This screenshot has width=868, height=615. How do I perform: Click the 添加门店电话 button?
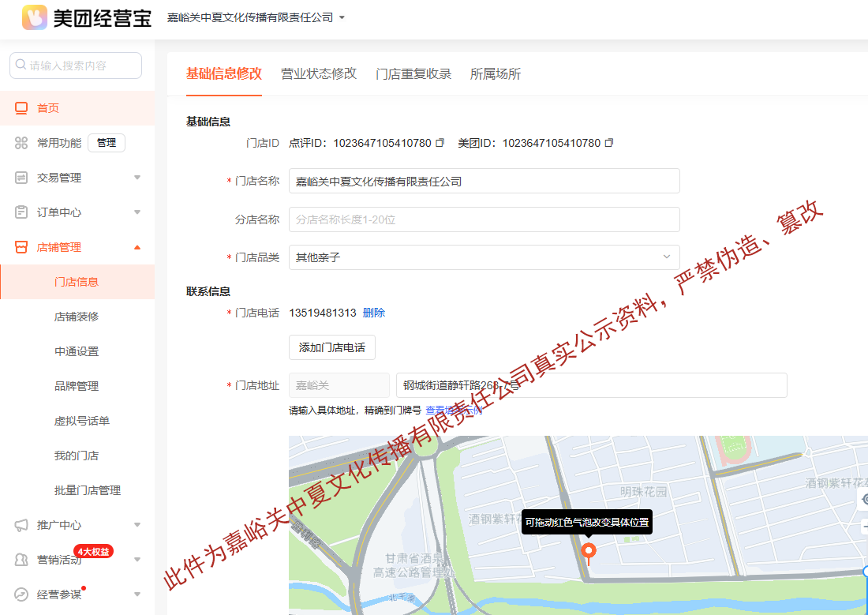click(x=332, y=347)
